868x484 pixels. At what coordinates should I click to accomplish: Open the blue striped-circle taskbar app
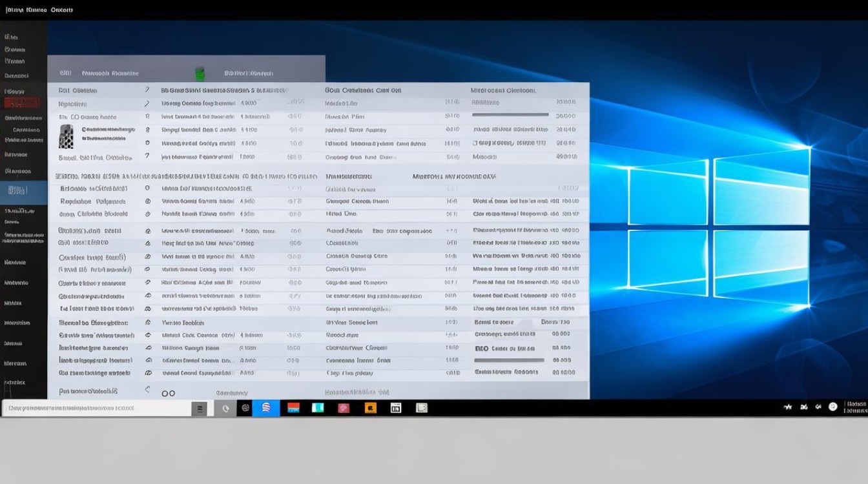(x=266, y=408)
